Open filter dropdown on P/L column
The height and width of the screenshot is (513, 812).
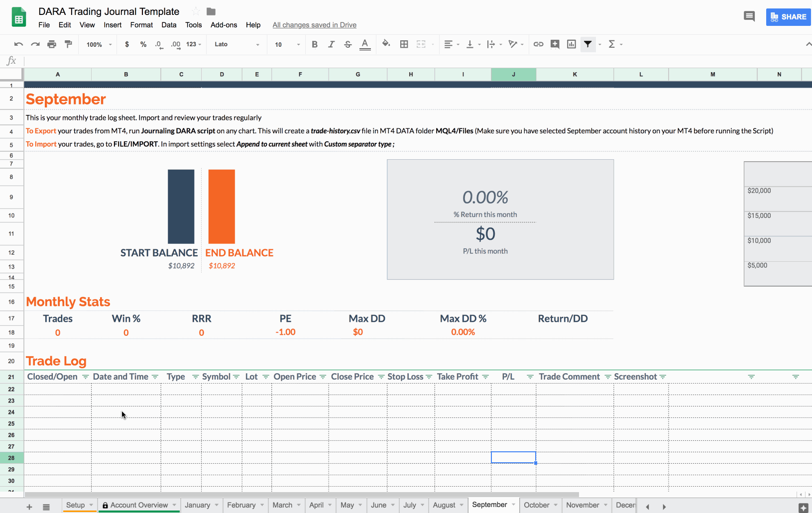tap(530, 377)
